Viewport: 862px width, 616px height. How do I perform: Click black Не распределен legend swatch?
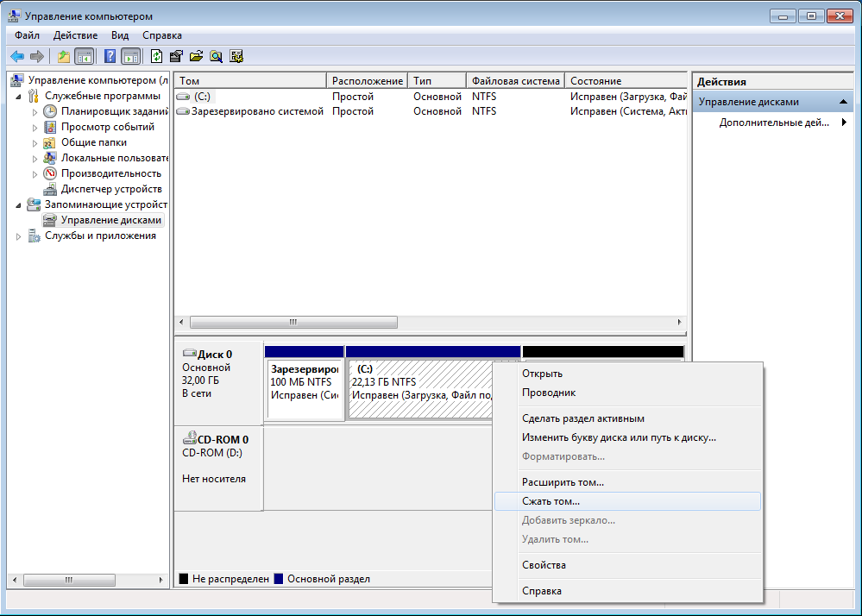[184, 579]
